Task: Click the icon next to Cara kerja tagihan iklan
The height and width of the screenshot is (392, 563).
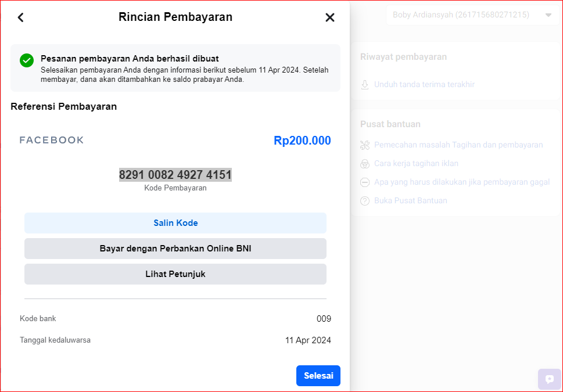Action: 365,164
